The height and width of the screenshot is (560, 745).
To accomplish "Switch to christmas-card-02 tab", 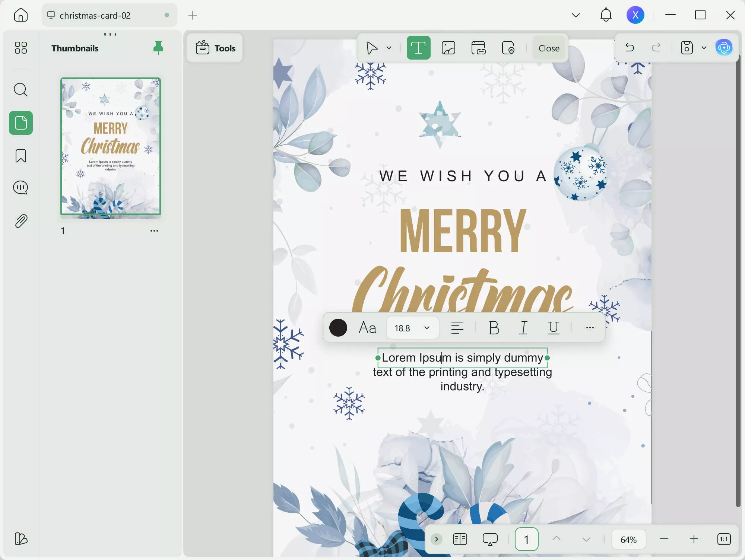I will [x=95, y=15].
